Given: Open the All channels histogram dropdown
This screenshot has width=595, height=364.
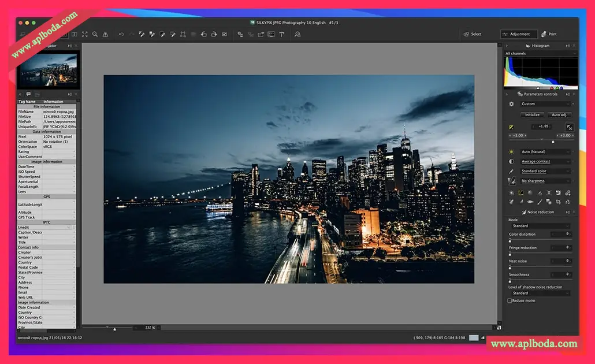Looking at the screenshot, I should (540, 53).
